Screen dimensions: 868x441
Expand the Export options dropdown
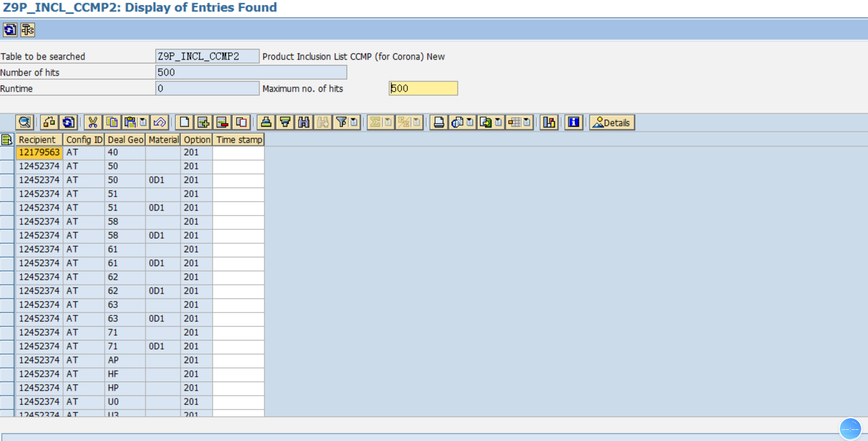[498, 123]
